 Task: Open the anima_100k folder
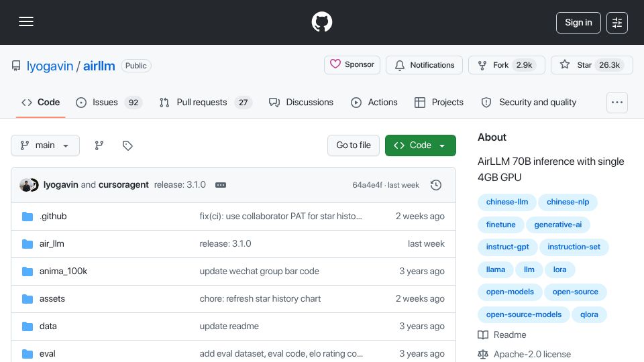[63, 271]
